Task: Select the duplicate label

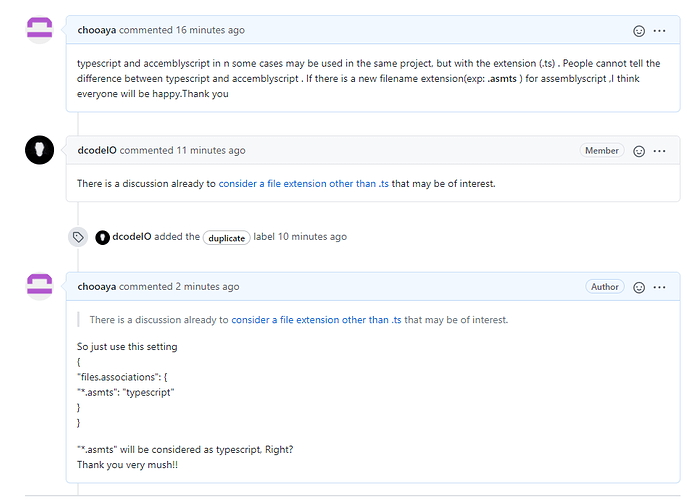Action: point(226,238)
